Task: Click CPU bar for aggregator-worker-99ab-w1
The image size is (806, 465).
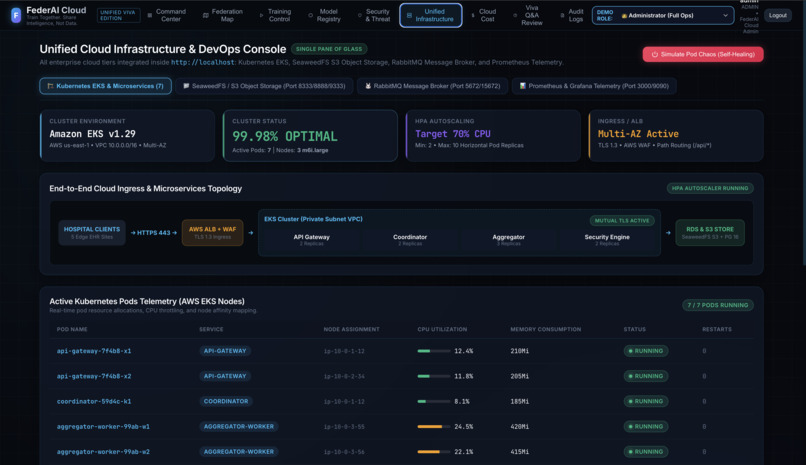Action: [x=433, y=426]
